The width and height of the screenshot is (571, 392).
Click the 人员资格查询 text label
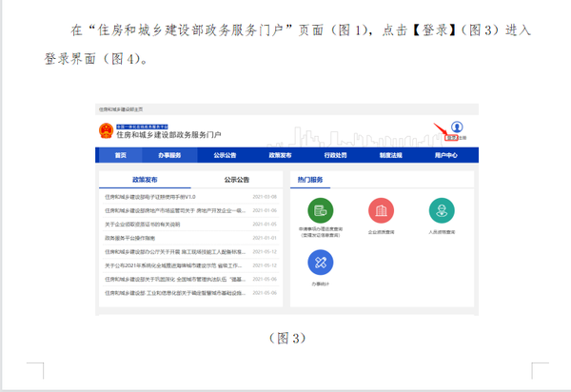442,232
